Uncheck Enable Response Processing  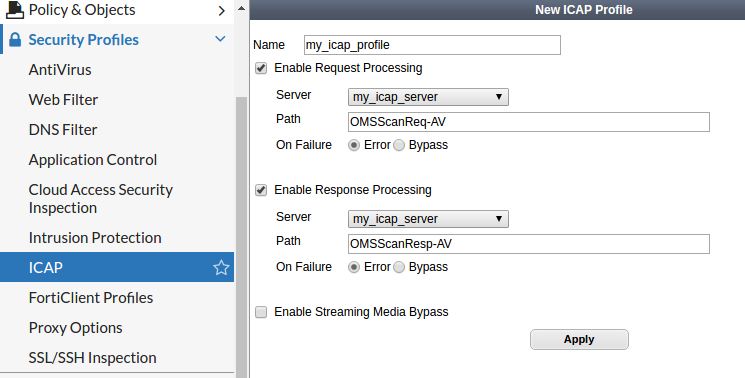pos(261,190)
